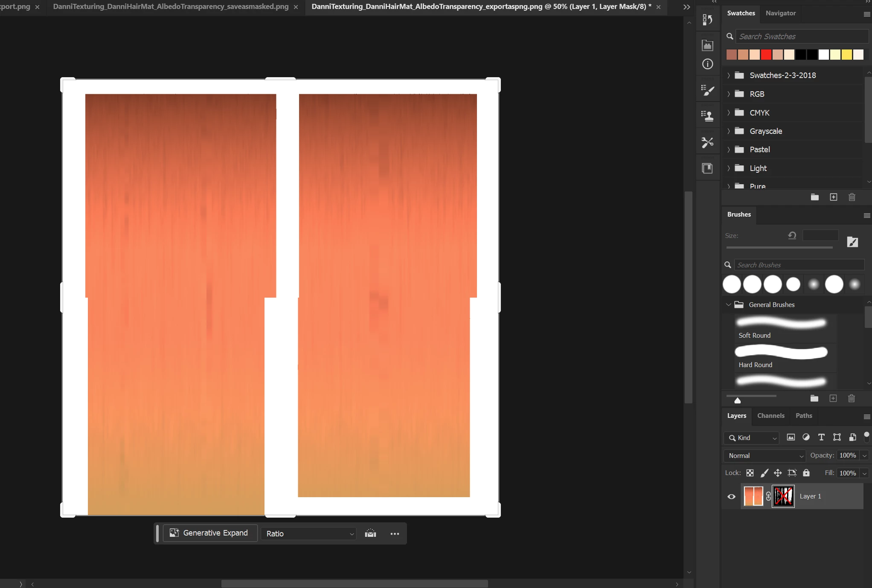The image size is (872, 588).
Task: Filter layers by type (T) icon
Action: coord(821,437)
